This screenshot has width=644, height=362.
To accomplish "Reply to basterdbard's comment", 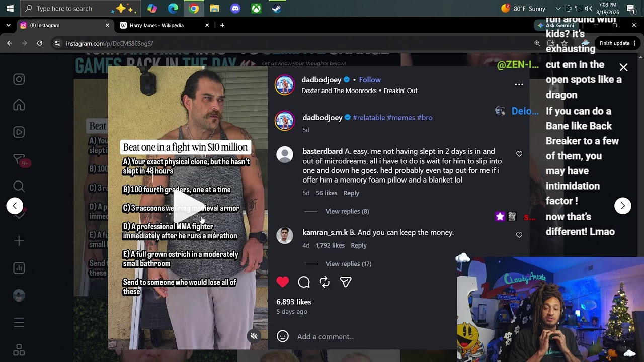I will (351, 193).
